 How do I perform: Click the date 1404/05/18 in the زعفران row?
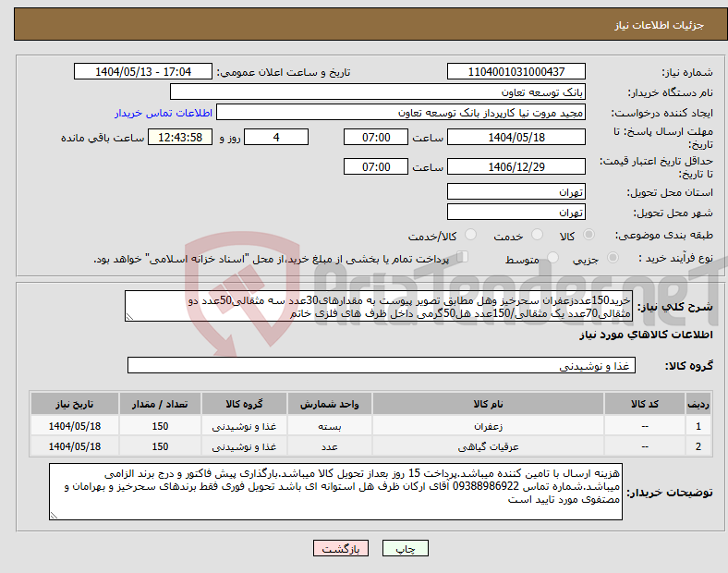[75, 426]
